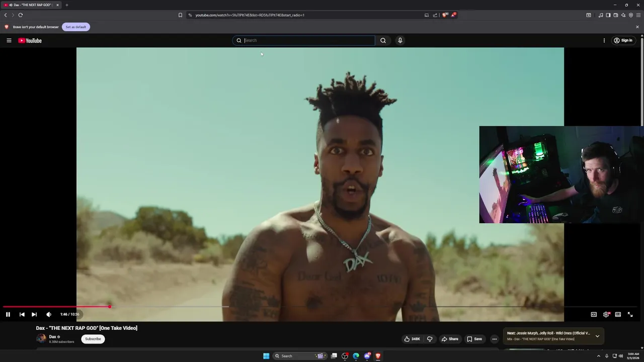The image size is (644, 362).
Task: Expand the Next up mix playlist panel
Action: click(597, 336)
